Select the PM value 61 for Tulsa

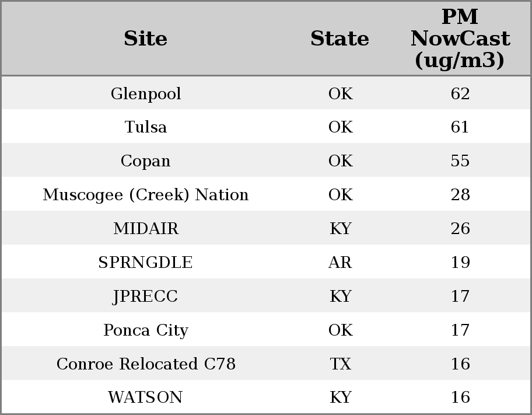460,127
